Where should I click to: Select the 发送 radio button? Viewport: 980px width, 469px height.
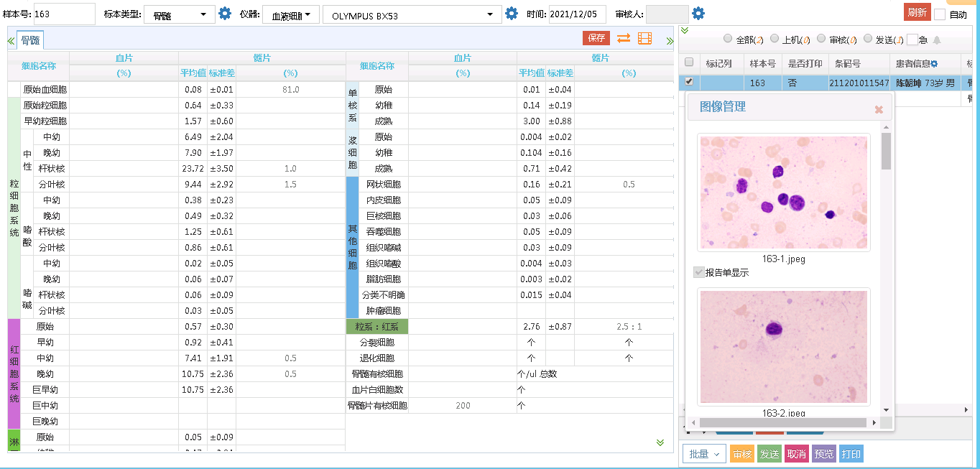pos(868,39)
